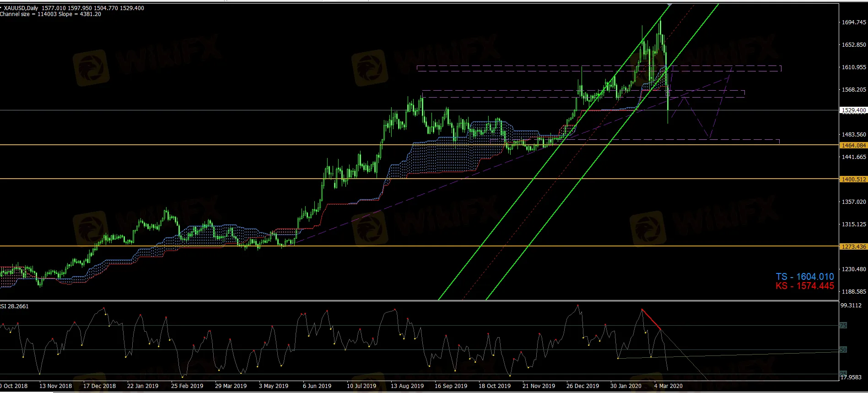The height and width of the screenshot is (393, 868).
Task: Click the 16 Sep 2019 date label
Action: pos(451,386)
